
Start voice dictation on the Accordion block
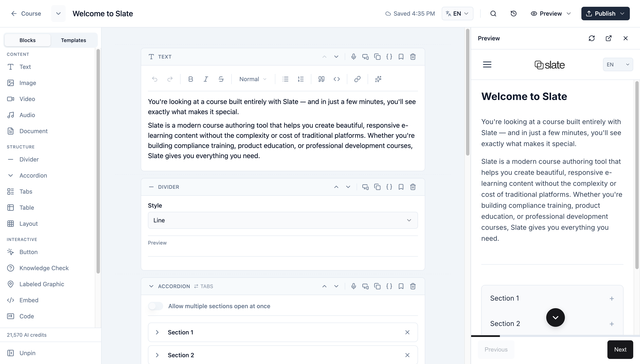pyautogui.click(x=353, y=286)
